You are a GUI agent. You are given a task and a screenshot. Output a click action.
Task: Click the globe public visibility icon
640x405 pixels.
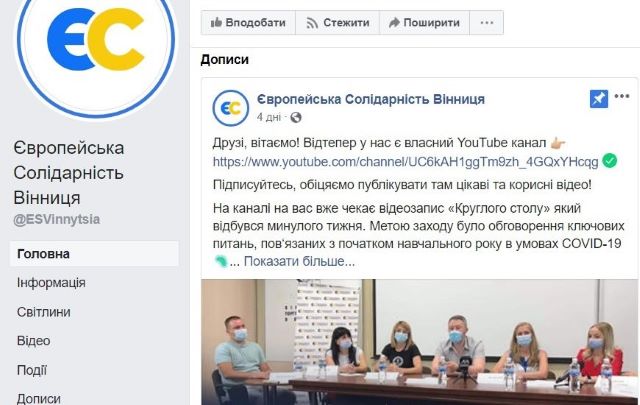pos(296,118)
